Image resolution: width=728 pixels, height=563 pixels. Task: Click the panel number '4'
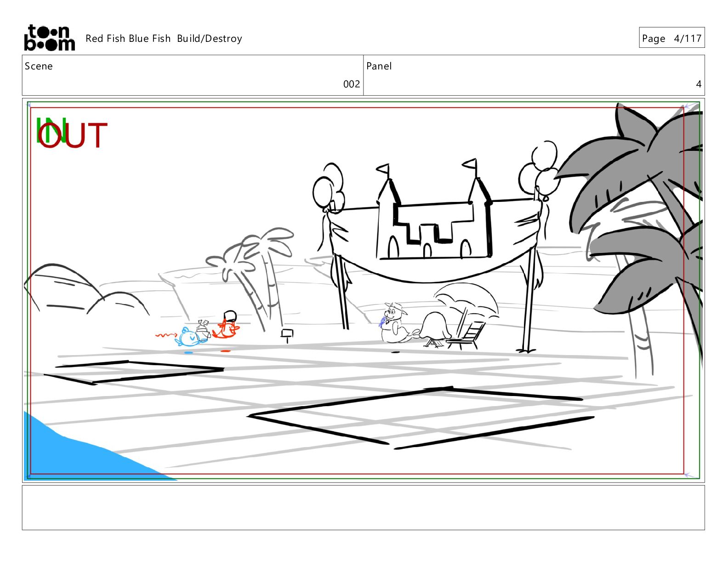(x=699, y=84)
